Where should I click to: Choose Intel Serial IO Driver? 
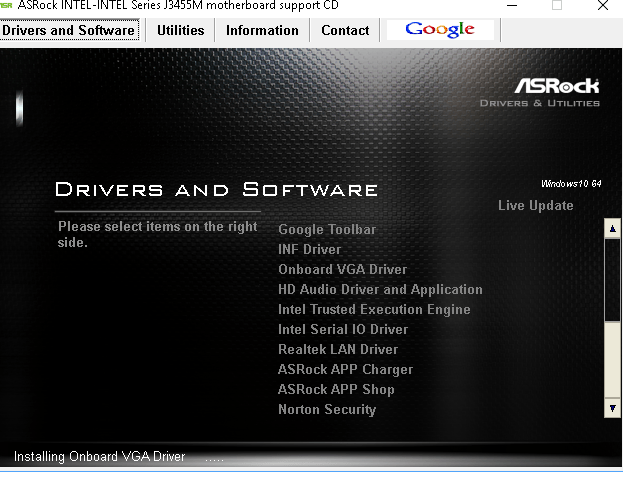[343, 330]
